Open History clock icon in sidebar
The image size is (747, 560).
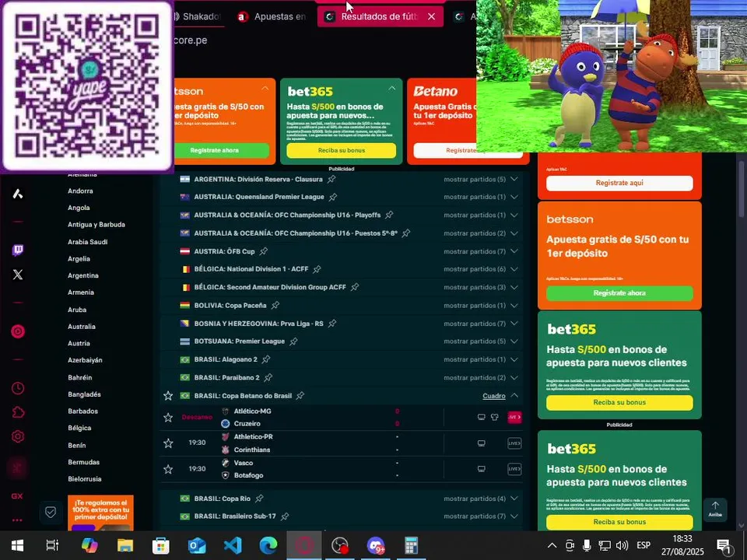click(18, 388)
